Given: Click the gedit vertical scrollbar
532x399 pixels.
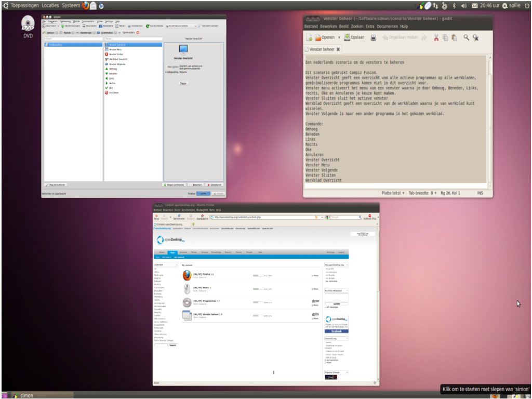Looking at the screenshot, I should 489,121.
